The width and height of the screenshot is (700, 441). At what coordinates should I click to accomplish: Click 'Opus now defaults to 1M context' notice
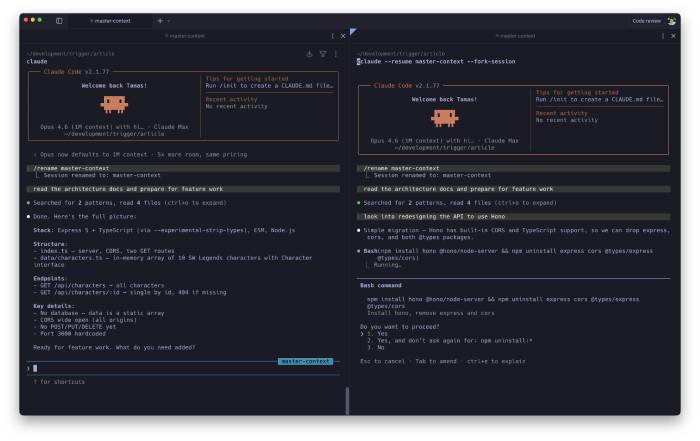[140, 154]
